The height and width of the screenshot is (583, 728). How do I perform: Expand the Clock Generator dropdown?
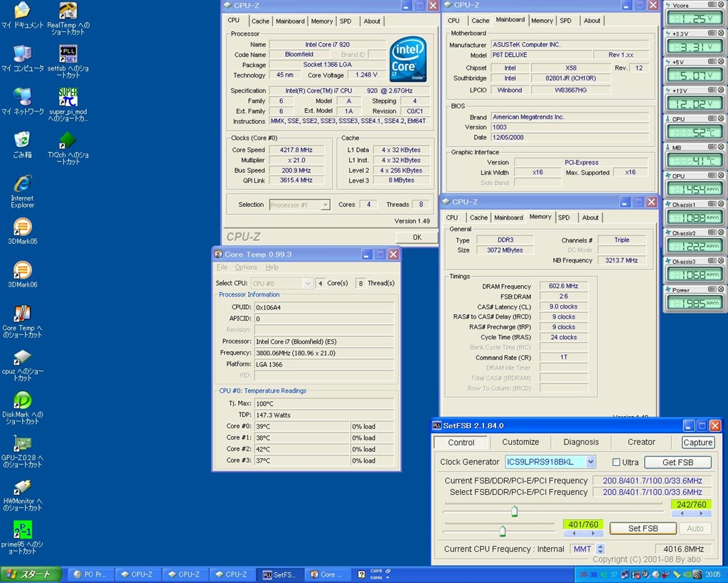click(x=591, y=462)
